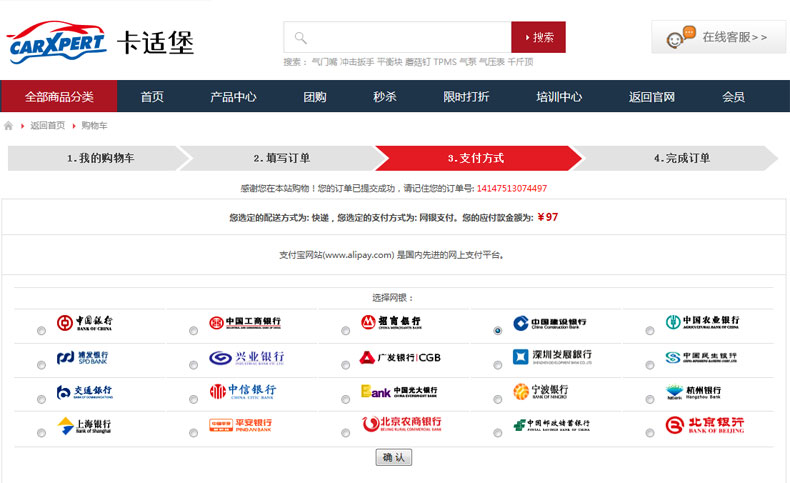Open 限时打折 in navigation bar
The height and width of the screenshot is (483, 790).
[x=466, y=97]
